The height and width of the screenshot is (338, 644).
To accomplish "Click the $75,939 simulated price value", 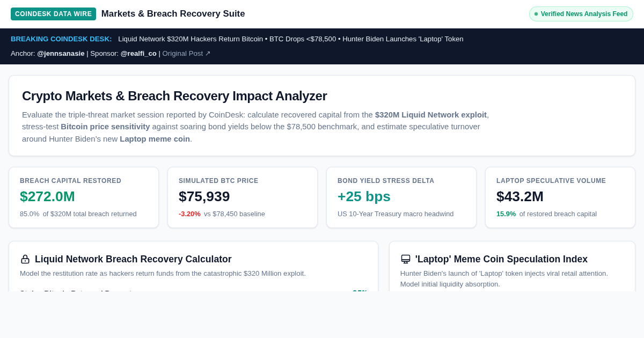I will 204,196.
